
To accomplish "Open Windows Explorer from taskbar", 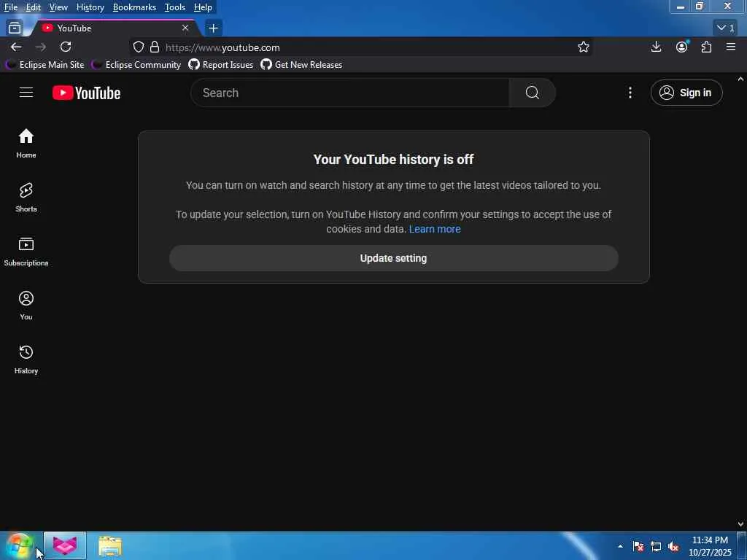I will pos(110,545).
